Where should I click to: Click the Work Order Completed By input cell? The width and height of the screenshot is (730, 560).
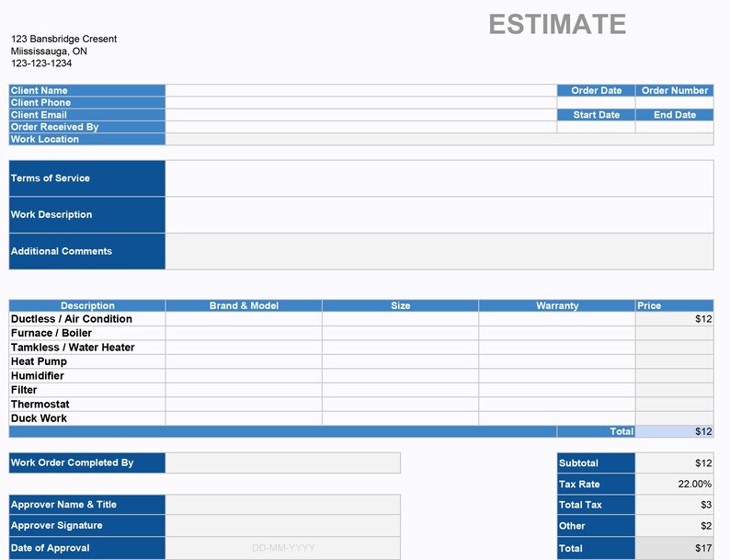[282, 463]
